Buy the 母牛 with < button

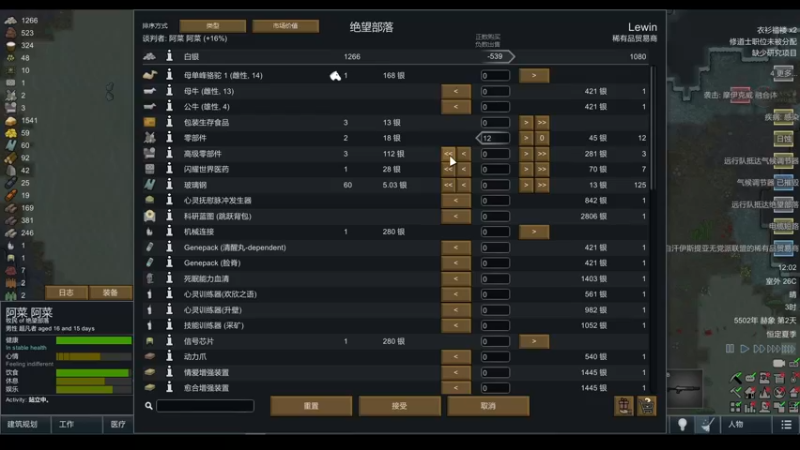[456, 91]
